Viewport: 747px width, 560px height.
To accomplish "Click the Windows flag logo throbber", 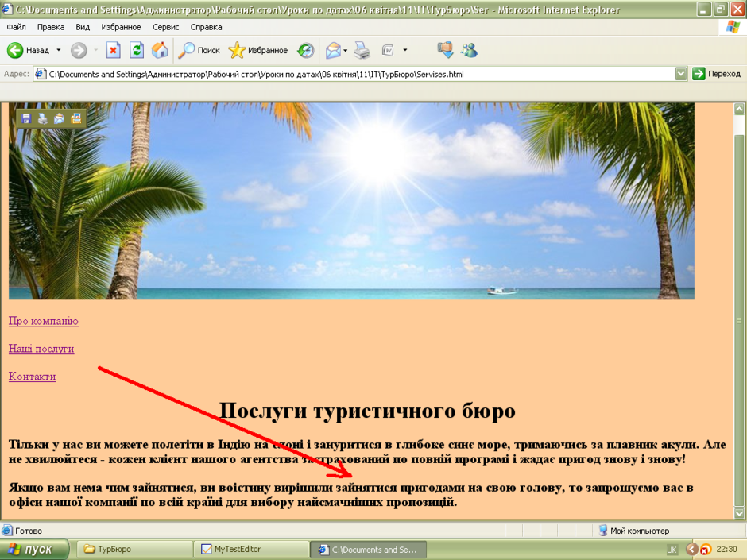I will pyautogui.click(x=733, y=27).
